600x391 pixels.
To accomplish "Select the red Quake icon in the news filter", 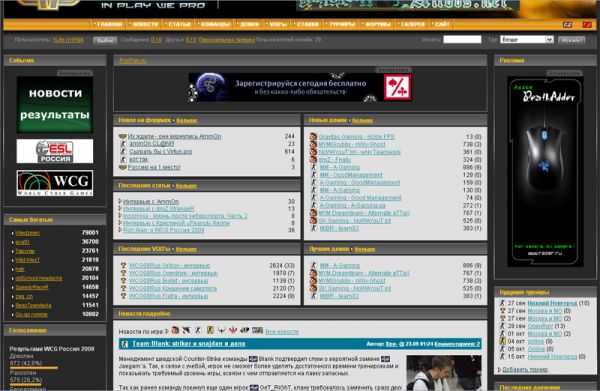I will [233, 330].
